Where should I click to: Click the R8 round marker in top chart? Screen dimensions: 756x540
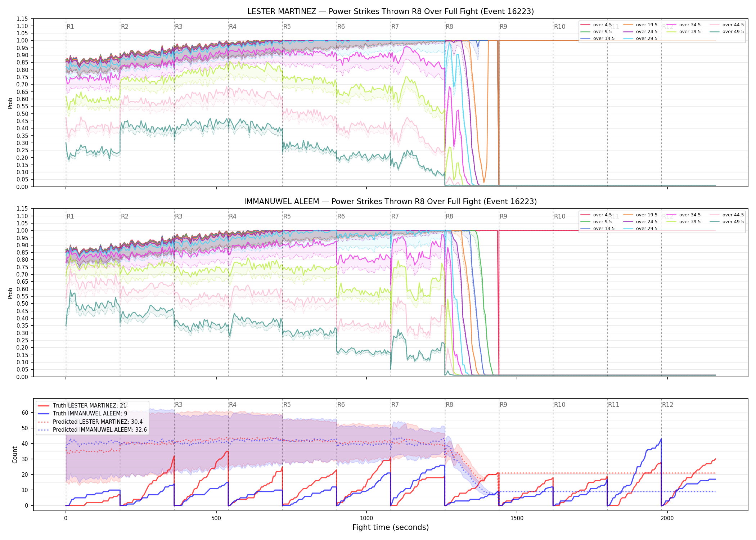[449, 27]
